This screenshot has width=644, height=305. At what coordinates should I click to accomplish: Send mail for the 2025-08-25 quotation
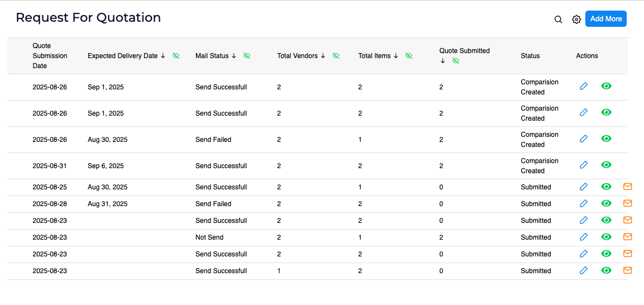627,187
